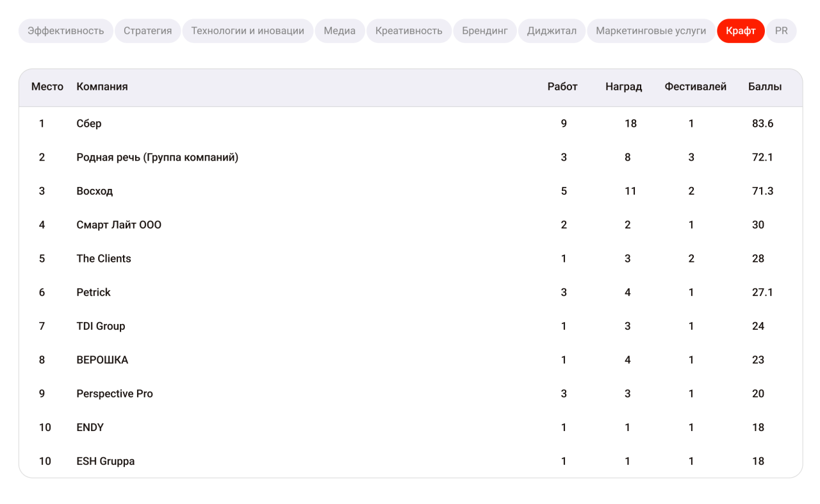Image resolution: width=820 pixels, height=504 pixels.
Task: Choose the Креативность tab
Action: (409, 31)
